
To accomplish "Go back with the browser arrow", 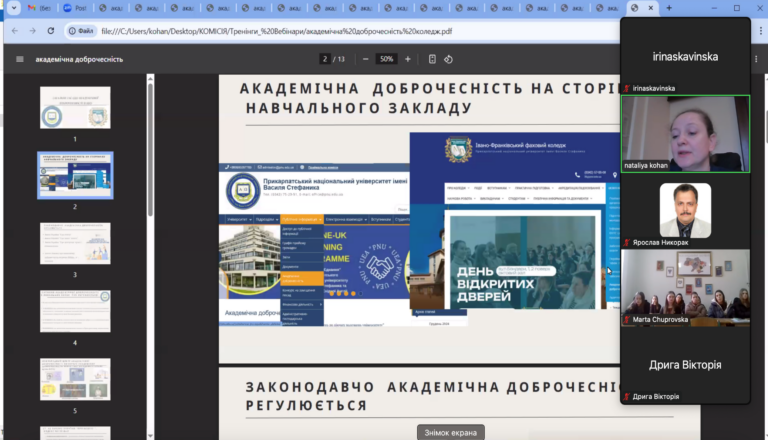I will (x=15, y=31).
